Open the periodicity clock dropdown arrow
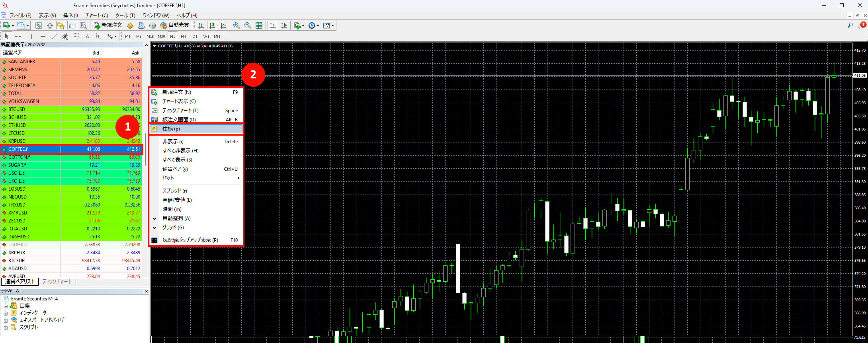The image size is (868, 343). tap(318, 26)
